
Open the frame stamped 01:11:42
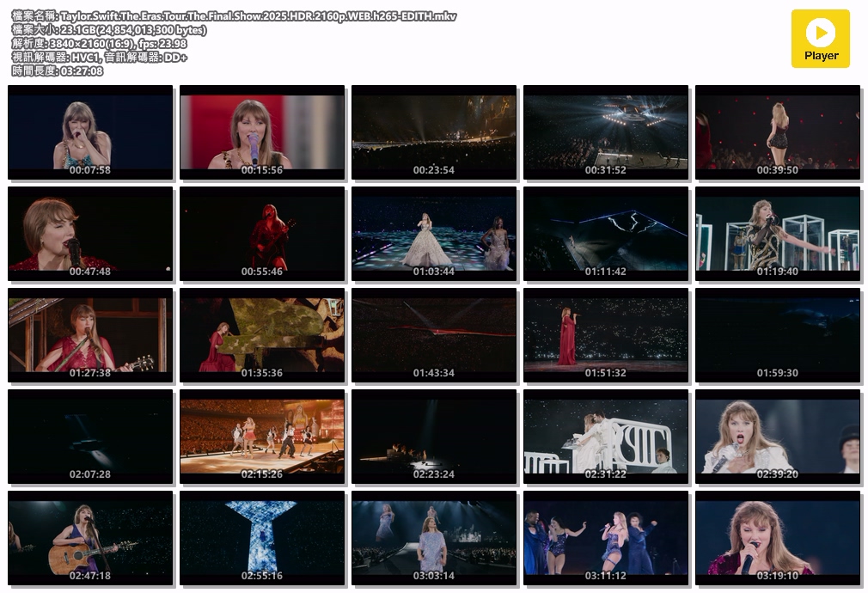606,234
